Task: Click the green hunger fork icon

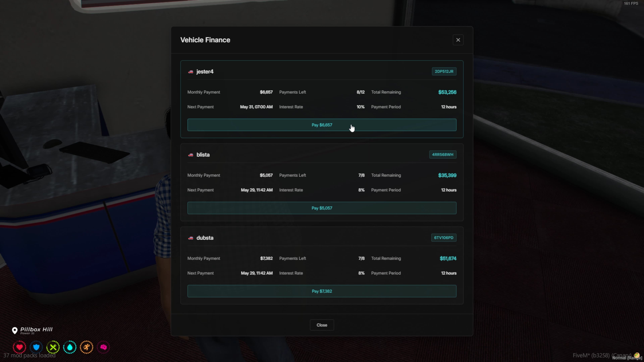Action: (x=53, y=347)
